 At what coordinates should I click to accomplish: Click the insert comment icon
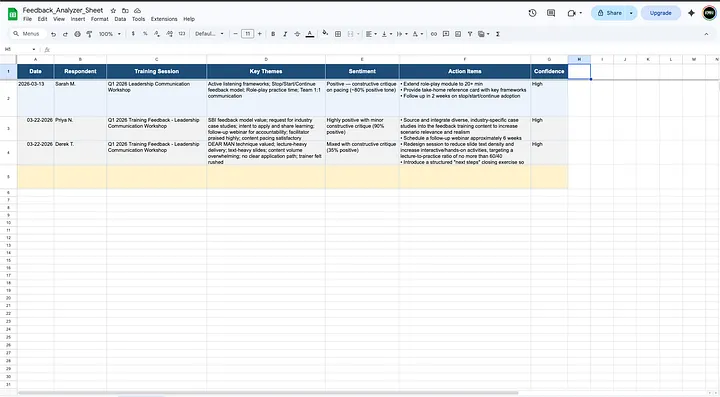(x=445, y=34)
